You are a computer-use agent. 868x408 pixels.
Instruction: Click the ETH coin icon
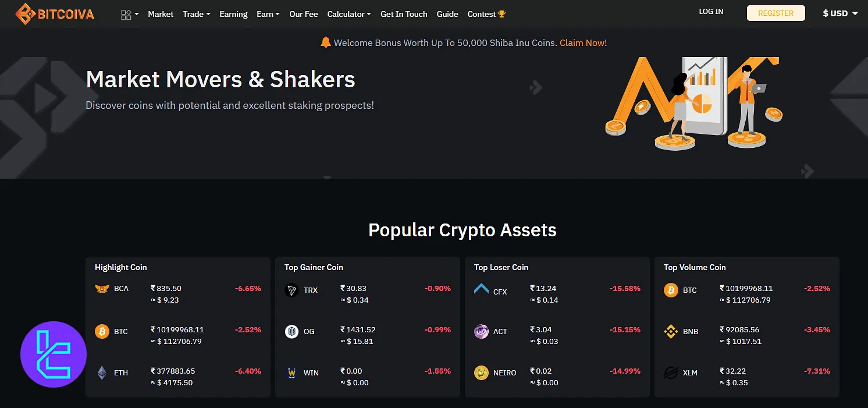(102, 373)
